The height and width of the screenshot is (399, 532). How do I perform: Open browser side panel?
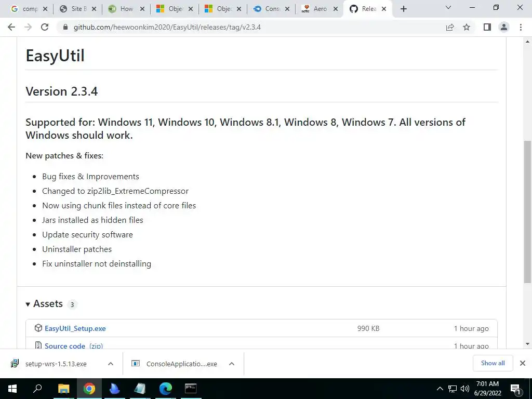487,27
